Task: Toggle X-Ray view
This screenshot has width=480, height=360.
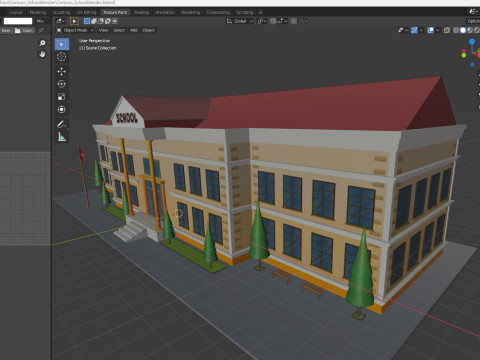Action: [447, 30]
